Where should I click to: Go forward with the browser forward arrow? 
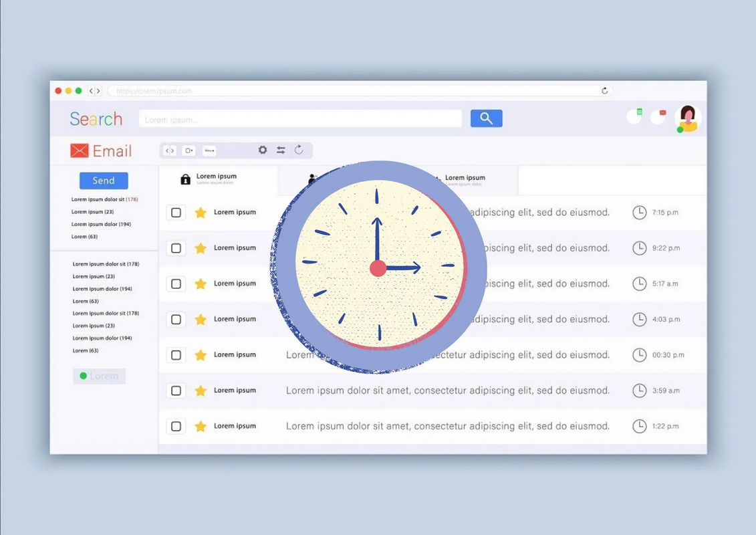click(x=98, y=91)
